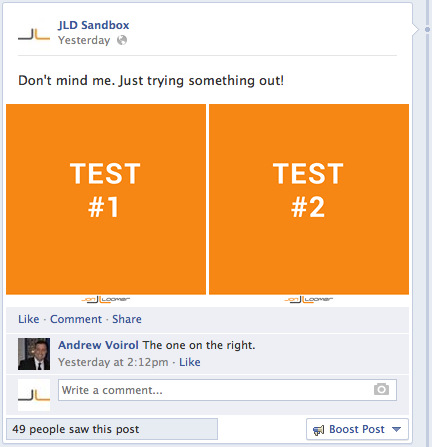The height and width of the screenshot is (447, 432).
Task: Expand the Boost Post dropdown arrow
Action: click(396, 429)
